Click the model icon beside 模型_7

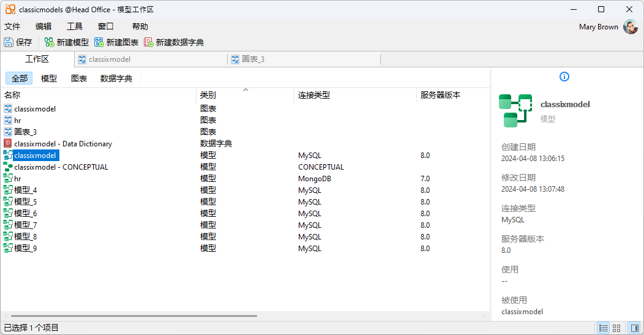click(x=8, y=225)
